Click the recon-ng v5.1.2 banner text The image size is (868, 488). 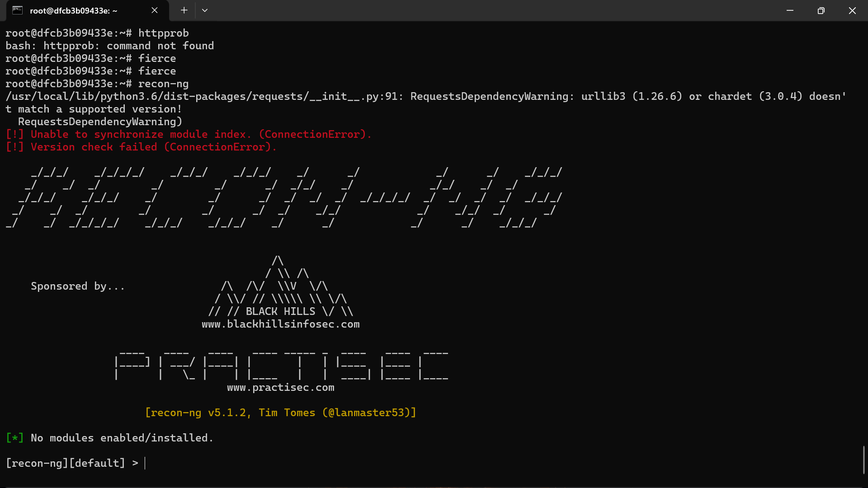(280, 413)
